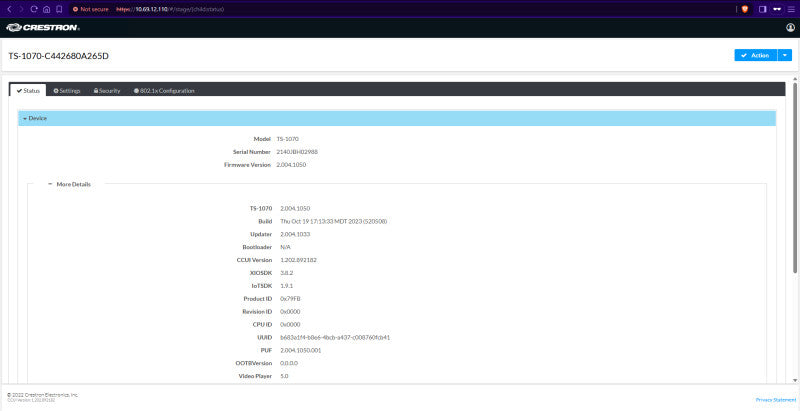Select the Status tab
Screen dimensions: 800x411
point(28,90)
